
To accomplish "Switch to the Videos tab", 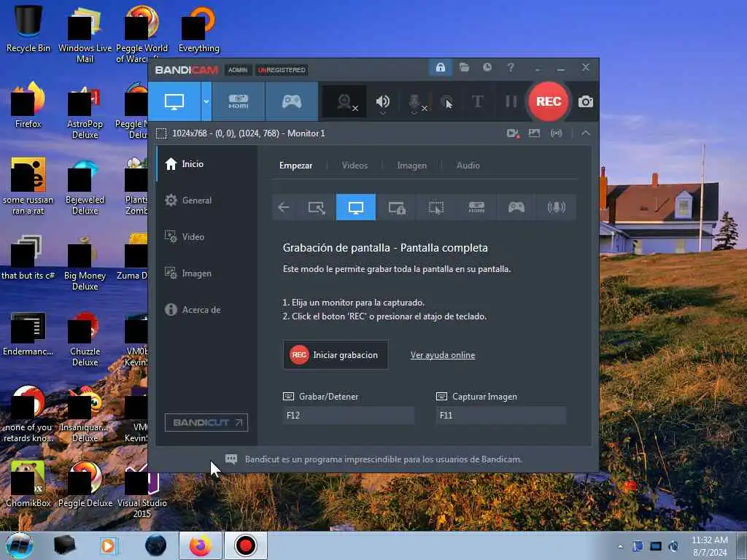I will click(355, 166).
